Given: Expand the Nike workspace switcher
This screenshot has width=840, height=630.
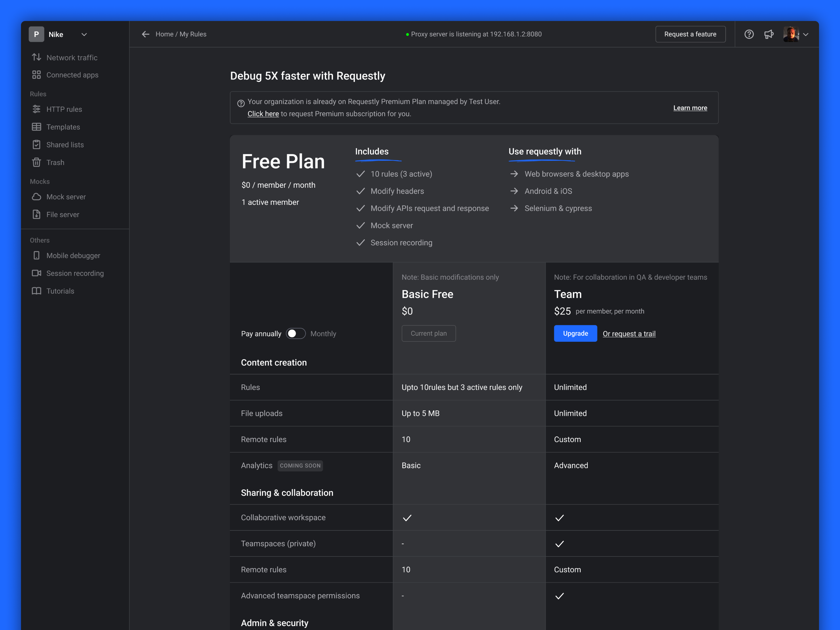Looking at the screenshot, I should pyautogui.click(x=84, y=34).
